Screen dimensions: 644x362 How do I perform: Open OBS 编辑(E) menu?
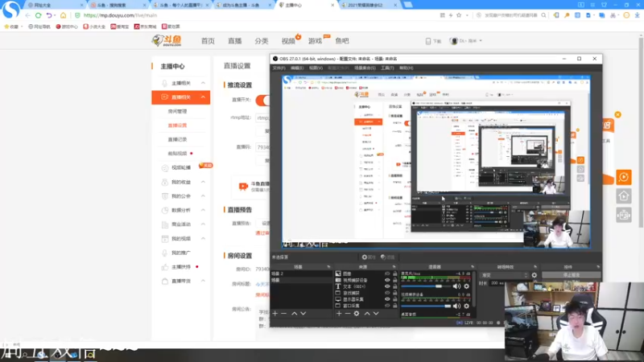[297, 68]
